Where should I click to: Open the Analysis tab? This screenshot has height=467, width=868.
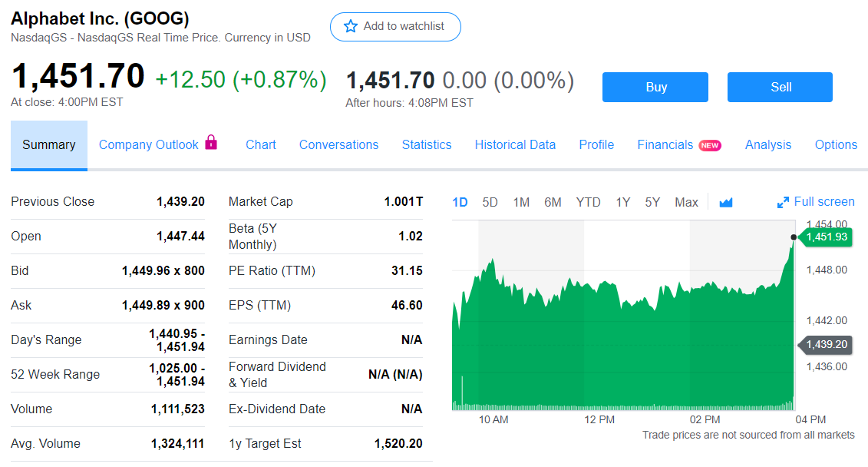coord(768,144)
